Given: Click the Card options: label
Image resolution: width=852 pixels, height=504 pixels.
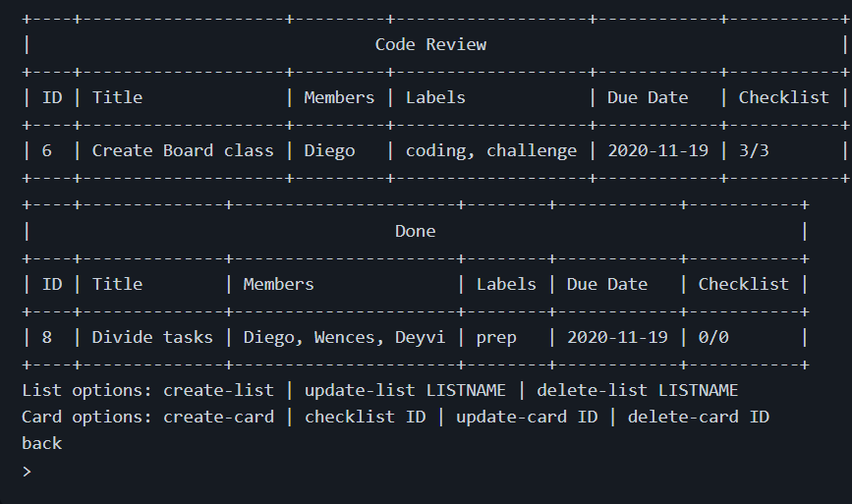Looking at the screenshot, I should coord(86,418).
